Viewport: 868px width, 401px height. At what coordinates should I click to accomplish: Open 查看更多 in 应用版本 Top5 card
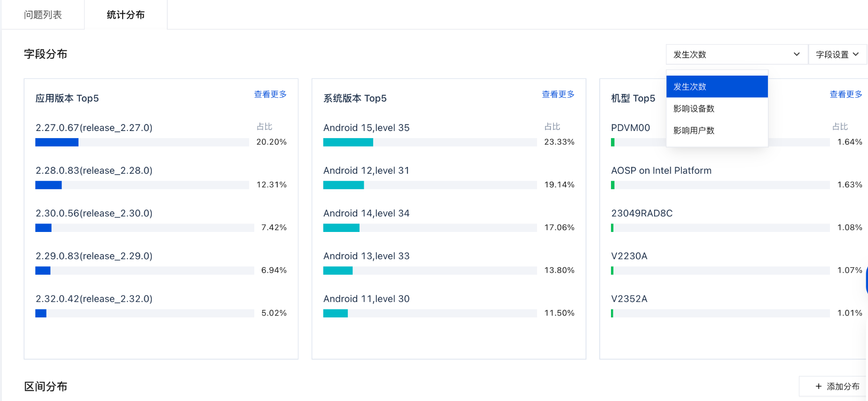tap(270, 94)
